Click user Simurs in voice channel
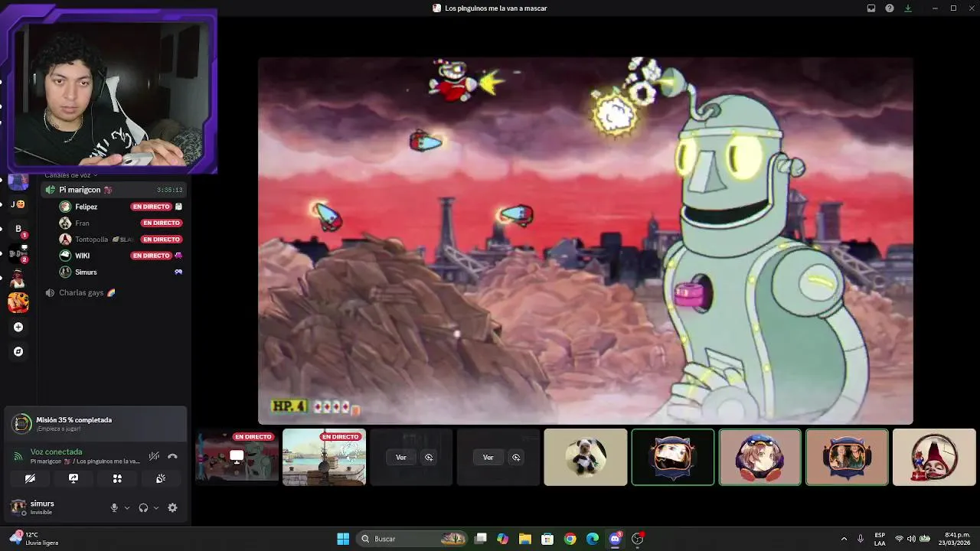980x551 pixels. [x=86, y=272]
